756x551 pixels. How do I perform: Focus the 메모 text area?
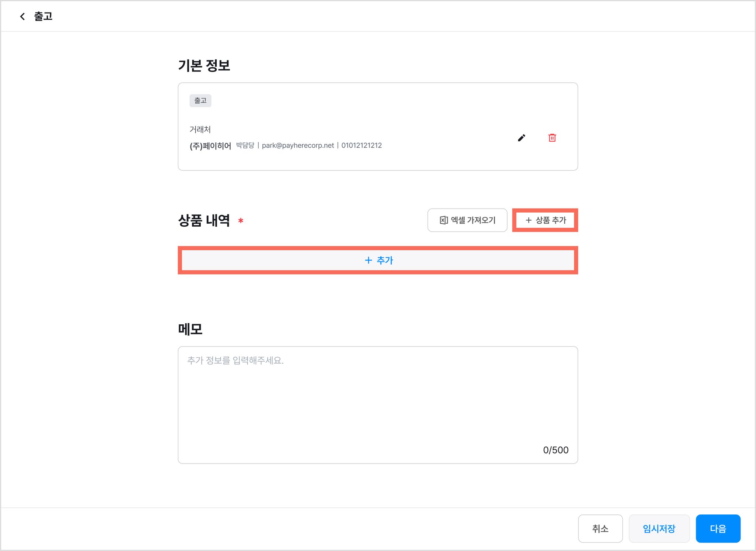tap(378, 405)
